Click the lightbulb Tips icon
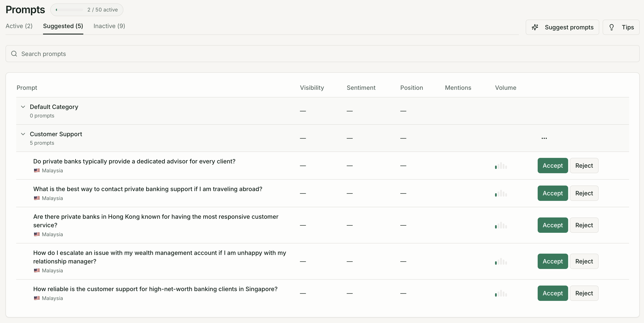This screenshot has height=323, width=644. coord(611,27)
